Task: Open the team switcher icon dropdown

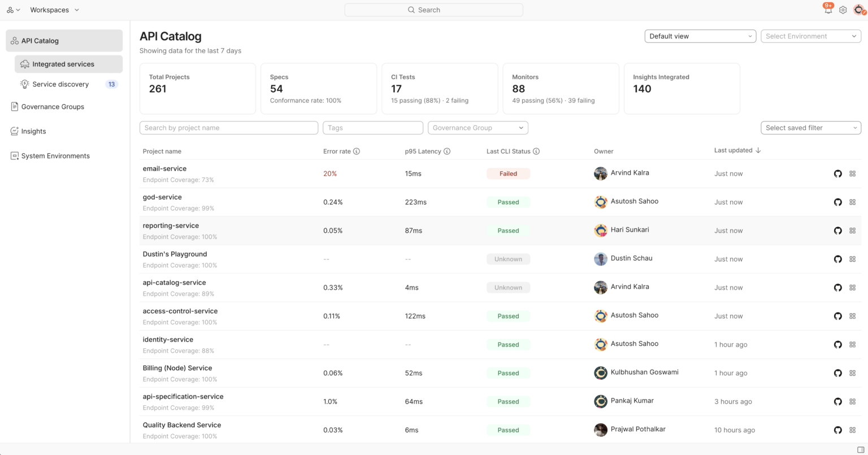Action: (14, 10)
